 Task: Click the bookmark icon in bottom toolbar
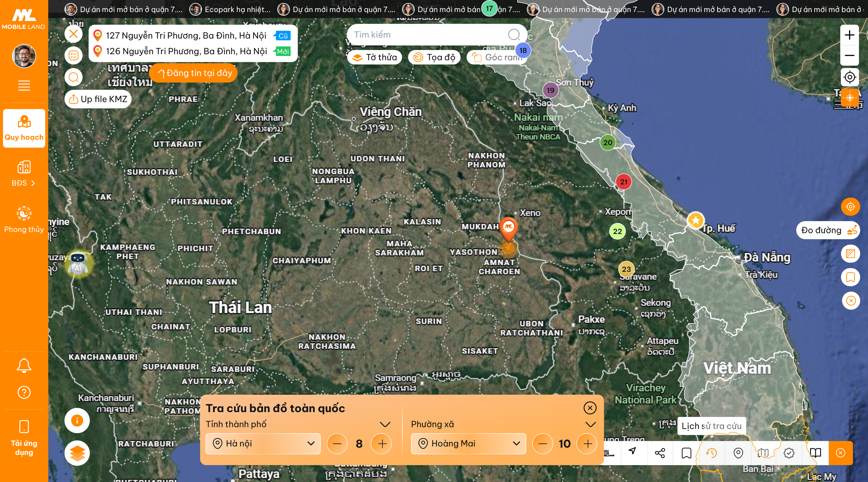click(x=686, y=453)
